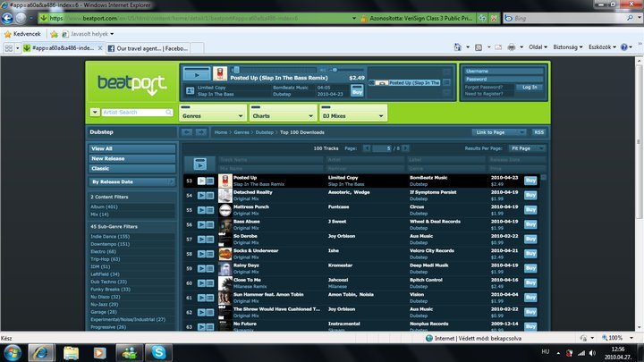The image size is (644, 362).
Task: Toggle the Electro (68) sub-genre filter
Action: (x=104, y=251)
